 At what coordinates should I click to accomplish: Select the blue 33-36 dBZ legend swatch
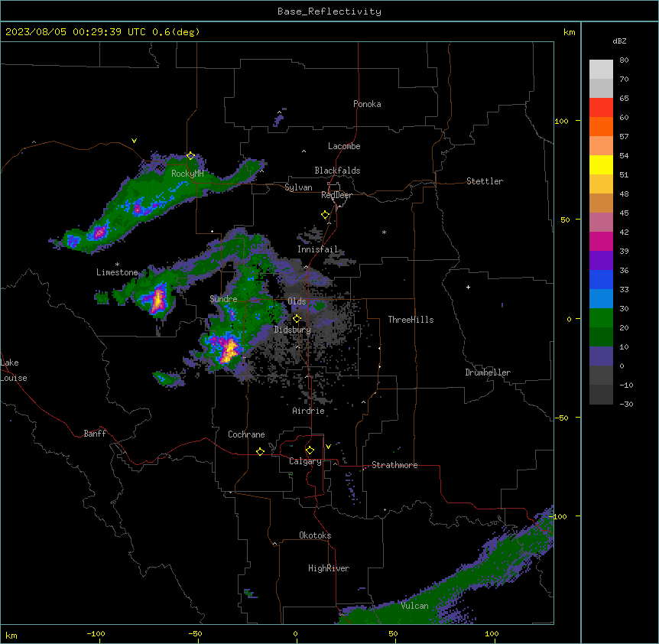pos(601,279)
